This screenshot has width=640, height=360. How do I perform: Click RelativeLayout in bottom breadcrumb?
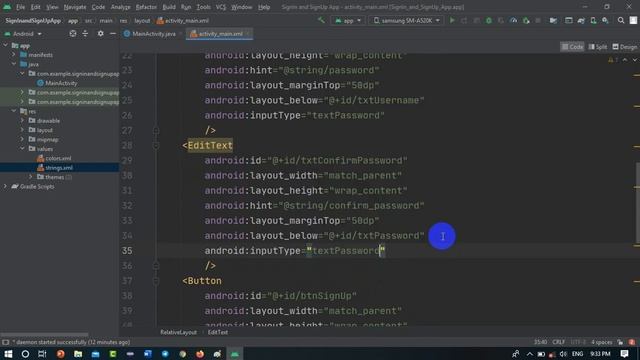point(178,332)
